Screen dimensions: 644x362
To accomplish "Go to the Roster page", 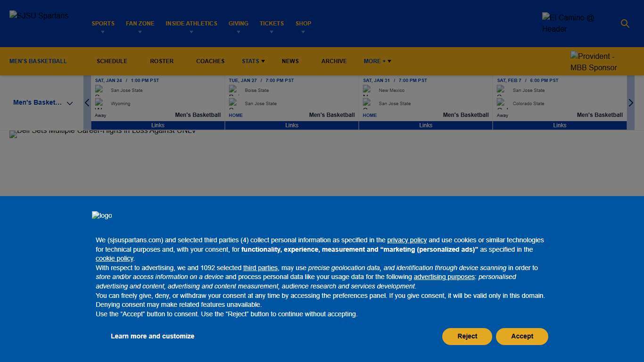I will [162, 61].
